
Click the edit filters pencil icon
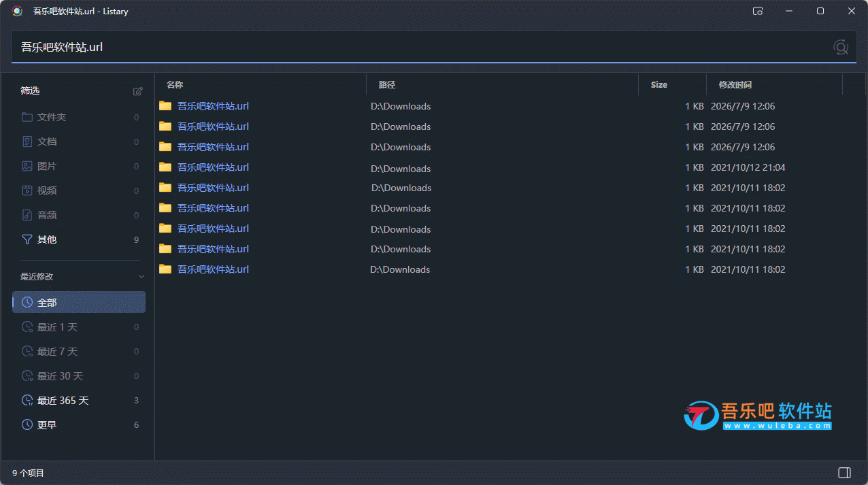coord(138,91)
